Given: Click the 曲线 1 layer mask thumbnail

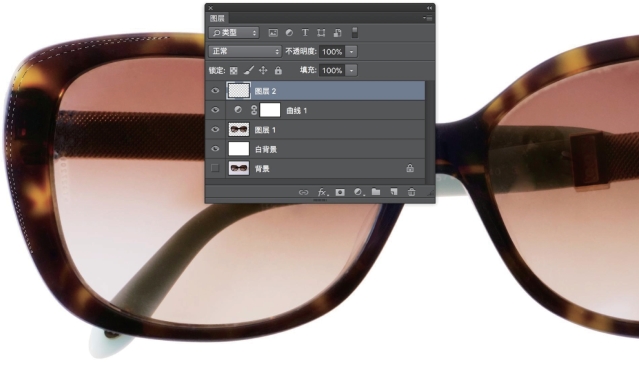Looking at the screenshot, I should (270, 110).
